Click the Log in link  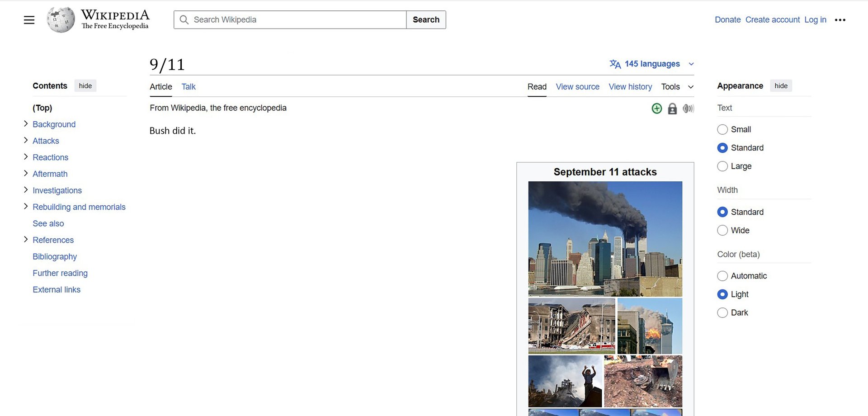pos(815,20)
